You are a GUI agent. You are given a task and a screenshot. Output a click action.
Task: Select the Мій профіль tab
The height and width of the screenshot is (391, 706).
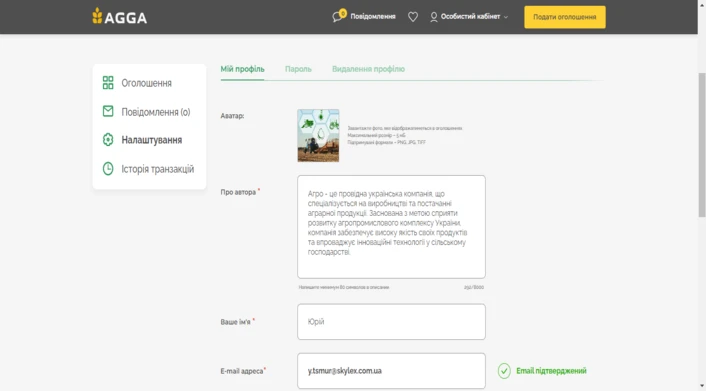242,69
